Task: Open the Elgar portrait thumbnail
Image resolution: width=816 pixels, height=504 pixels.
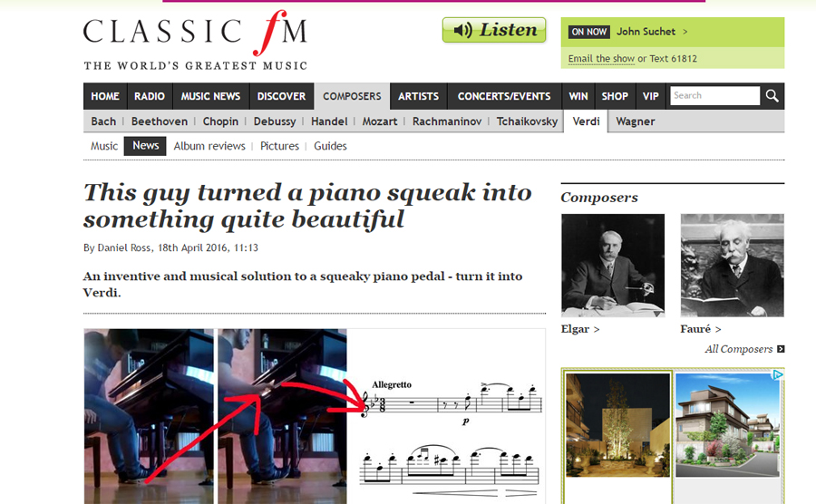Action: (613, 266)
